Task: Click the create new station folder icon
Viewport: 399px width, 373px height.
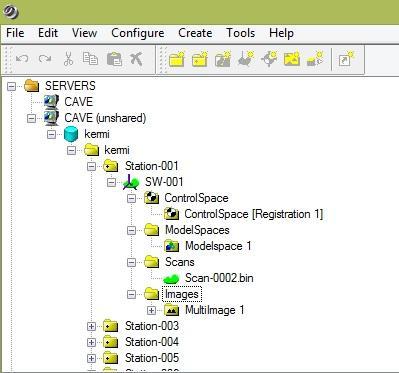Action: [x=200, y=59]
